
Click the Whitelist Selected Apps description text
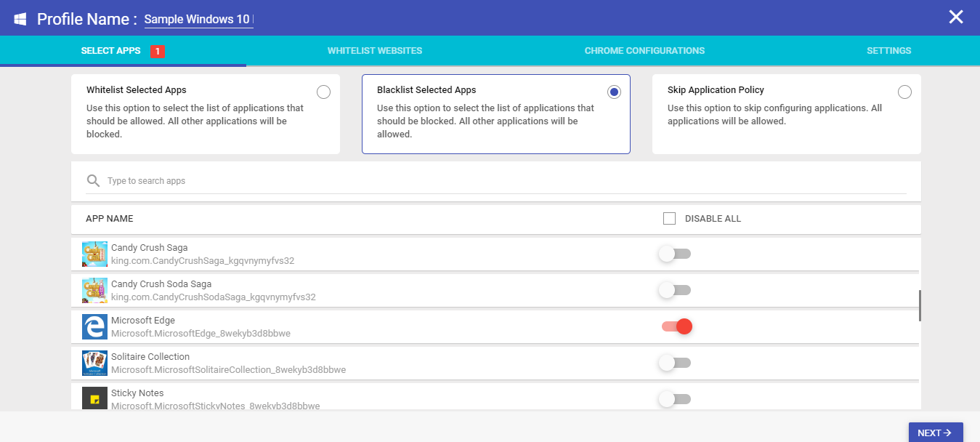(195, 121)
